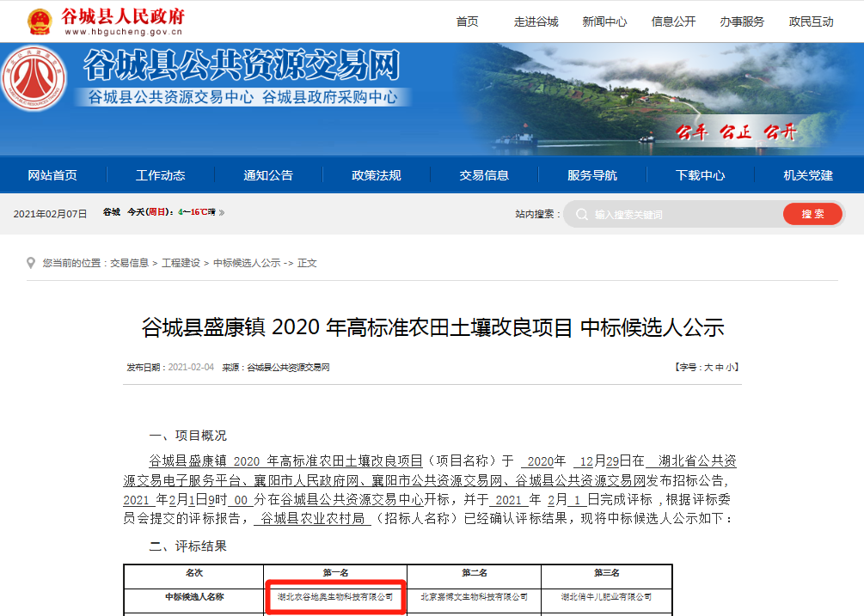The height and width of the screenshot is (616, 864).
Task: Open 新闻中心 in the top navigation
Action: (x=604, y=21)
